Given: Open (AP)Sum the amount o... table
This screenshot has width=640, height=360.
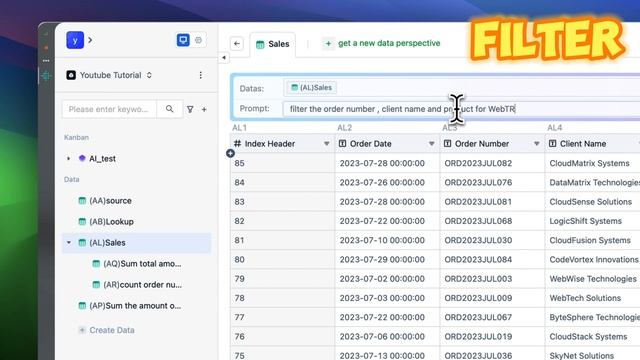Looking at the screenshot, I should pos(135,306).
